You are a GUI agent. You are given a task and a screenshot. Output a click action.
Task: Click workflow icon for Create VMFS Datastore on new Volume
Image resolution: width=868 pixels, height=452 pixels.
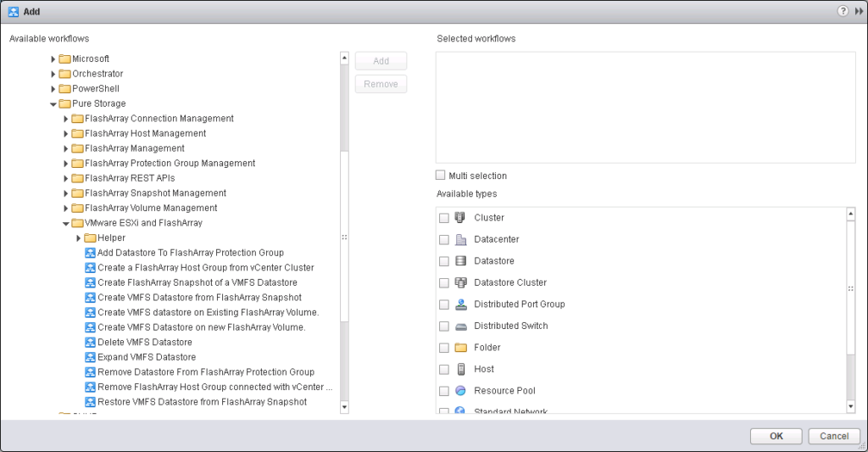[90, 327]
